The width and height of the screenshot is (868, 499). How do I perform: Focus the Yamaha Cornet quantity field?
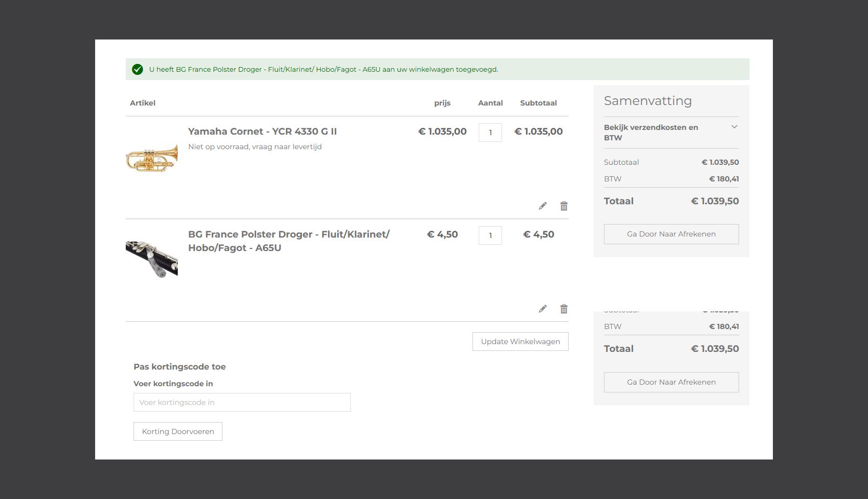pyautogui.click(x=490, y=133)
